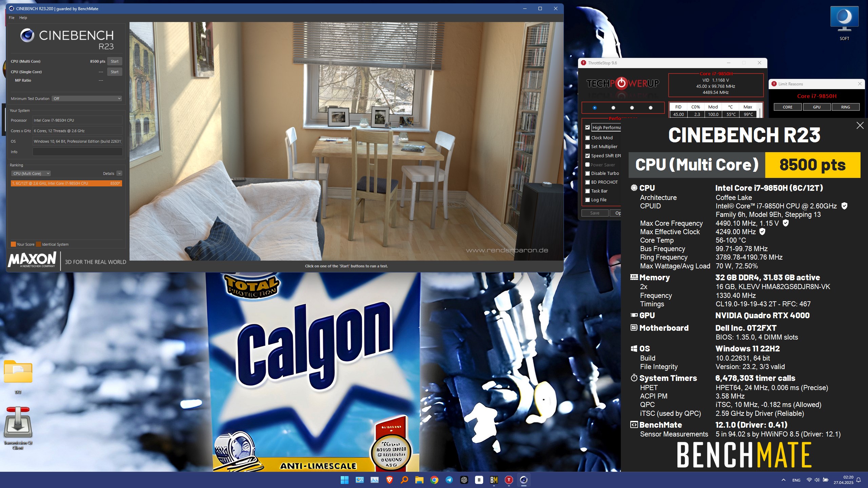Viewport: 868px width, 488px height.
Task: Open Telegram from taskbar
Action: click(449, 480)
